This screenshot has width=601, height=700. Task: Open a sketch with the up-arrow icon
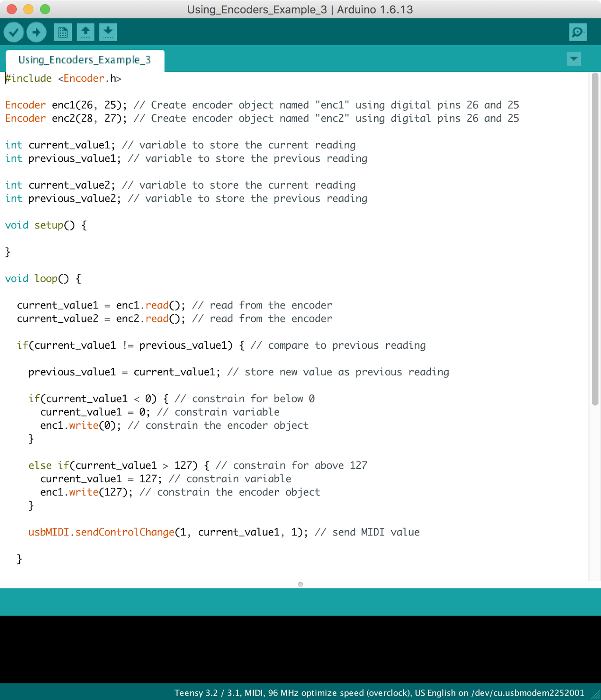click(86, 32)
